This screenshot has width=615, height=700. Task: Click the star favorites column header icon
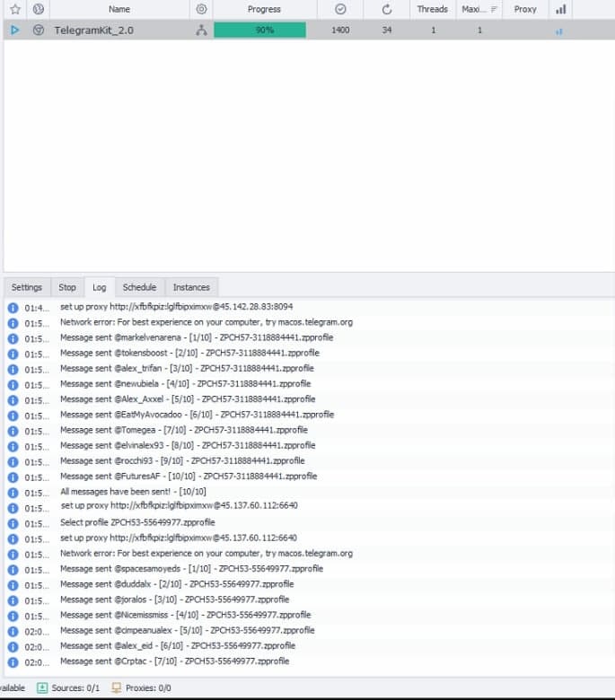tap(15, 9)
